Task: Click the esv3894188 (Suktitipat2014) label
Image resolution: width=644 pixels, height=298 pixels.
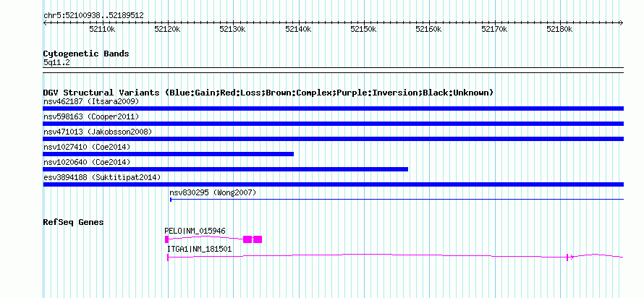Action: 102,177
